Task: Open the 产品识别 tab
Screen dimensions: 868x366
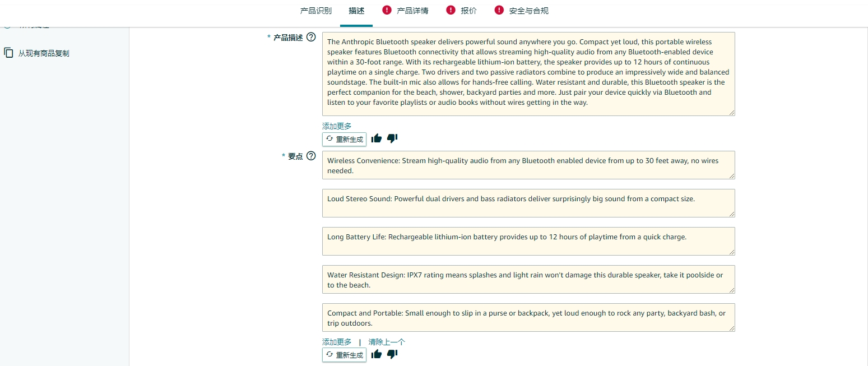Action: (x=316, y=11)
